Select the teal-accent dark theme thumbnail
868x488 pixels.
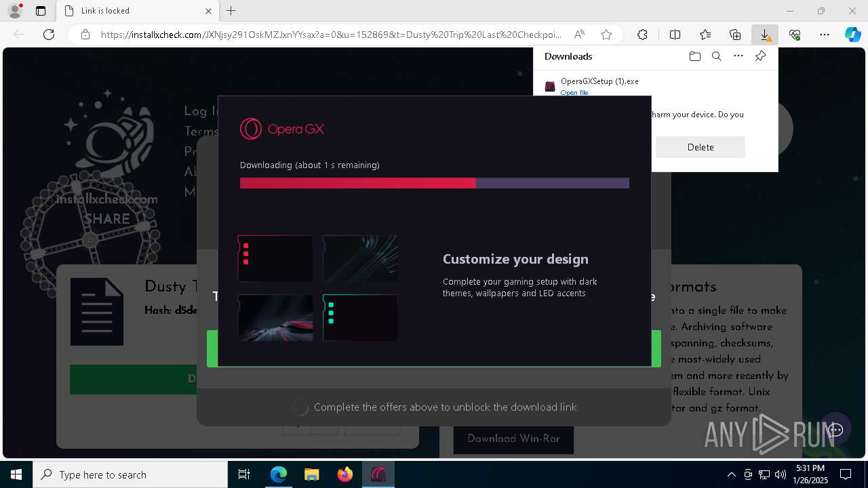360,318
